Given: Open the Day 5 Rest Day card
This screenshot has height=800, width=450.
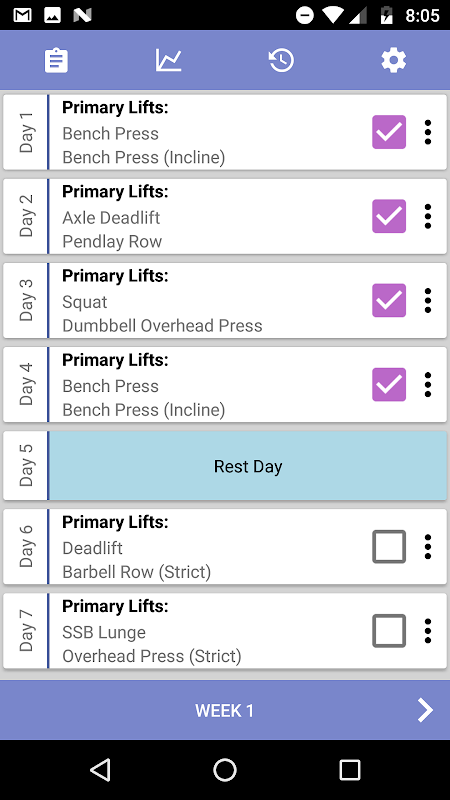Looking at the screenshot, I should point(225,466).
